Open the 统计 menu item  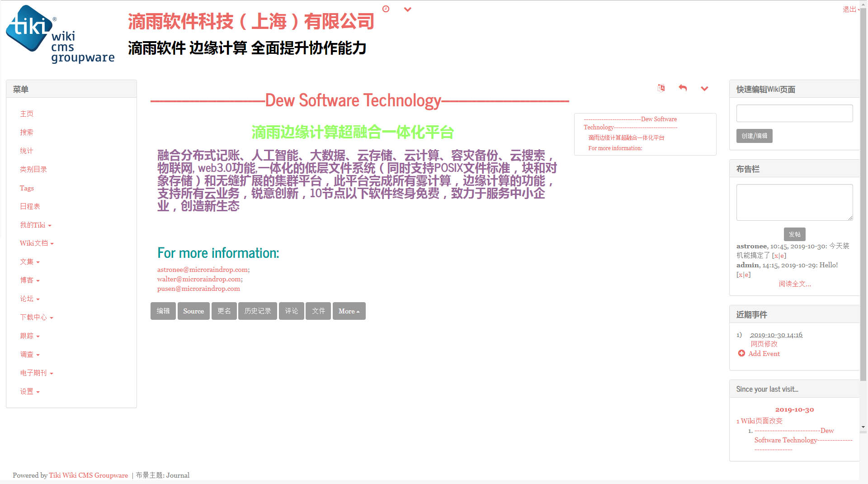(27, 151)
